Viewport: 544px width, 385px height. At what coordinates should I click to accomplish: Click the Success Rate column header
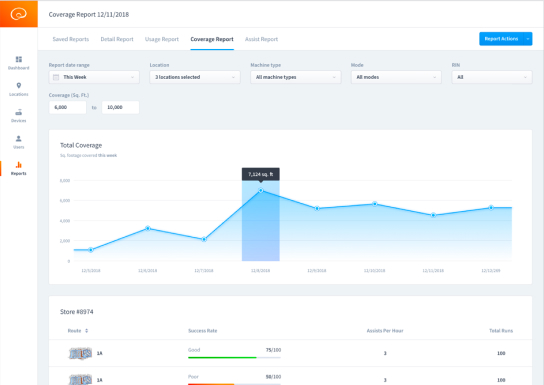(x=203, y=331)
